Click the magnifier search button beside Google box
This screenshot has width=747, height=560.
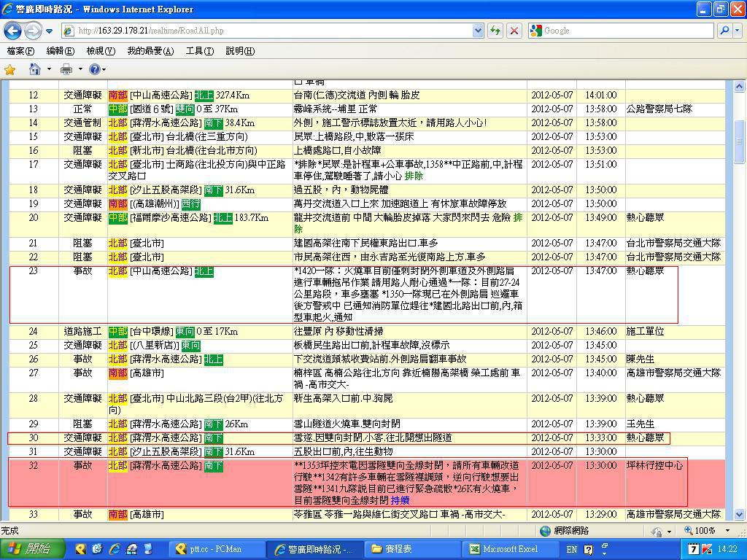(724, 31)
